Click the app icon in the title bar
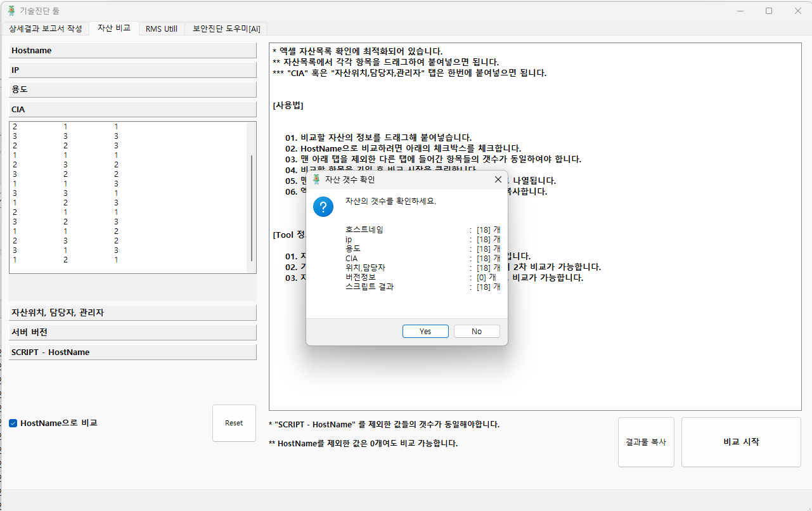812x511 pixels. coord(11,11)
